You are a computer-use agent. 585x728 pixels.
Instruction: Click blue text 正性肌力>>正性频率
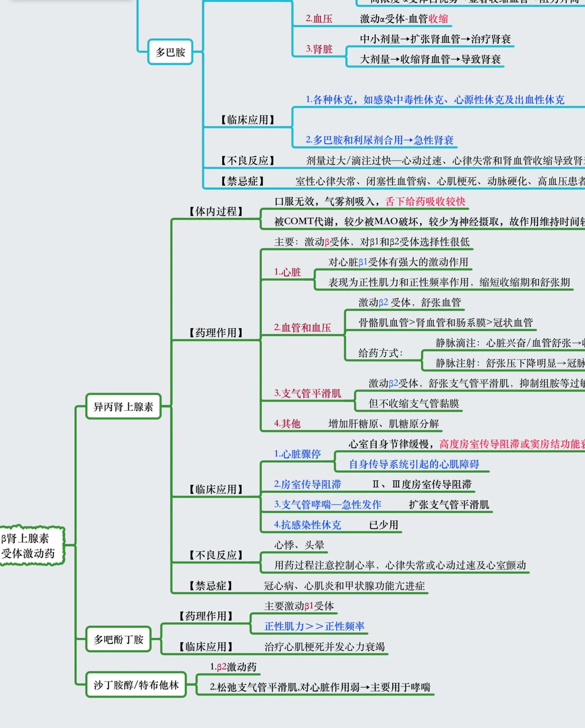pos(314,626)
